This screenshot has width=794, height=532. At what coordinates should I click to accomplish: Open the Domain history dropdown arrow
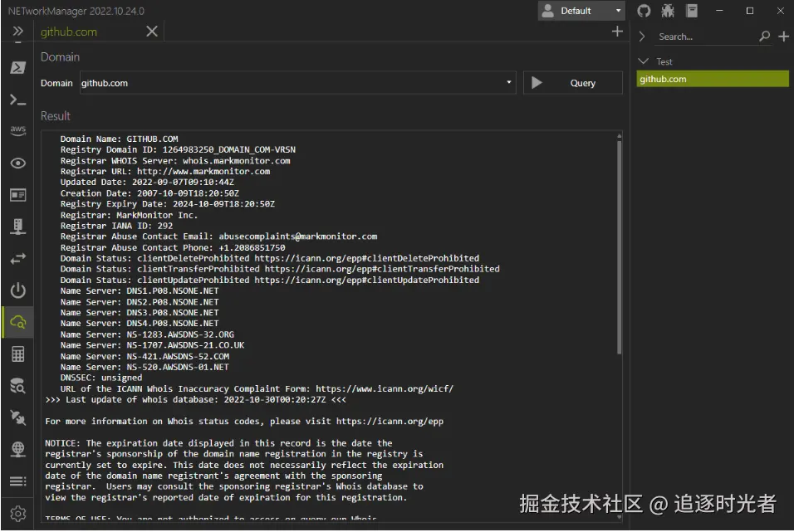[509, 82]
